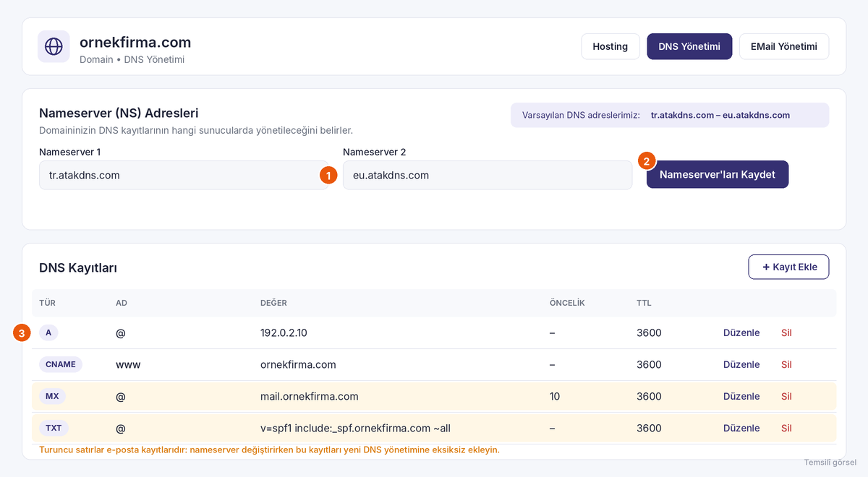Click the AD column header
This screenshot has width=868, height=477.
point(122,303)
